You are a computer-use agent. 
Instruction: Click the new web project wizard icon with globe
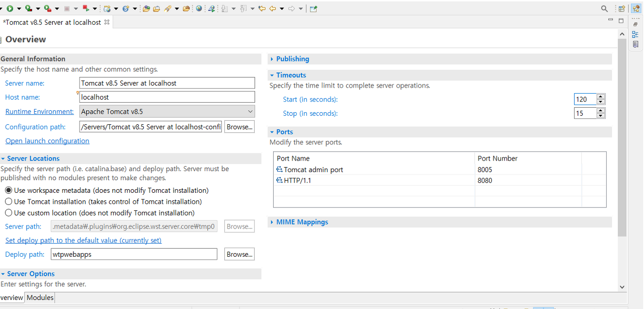[107, 9]
